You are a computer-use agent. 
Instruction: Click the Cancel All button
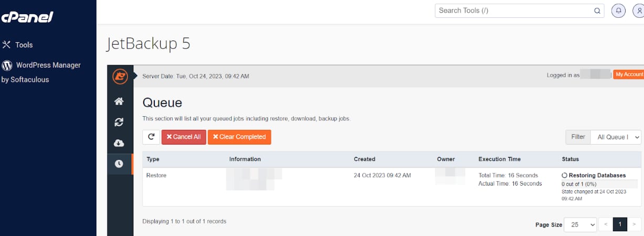pyautogui.click(x=184, y=137)
